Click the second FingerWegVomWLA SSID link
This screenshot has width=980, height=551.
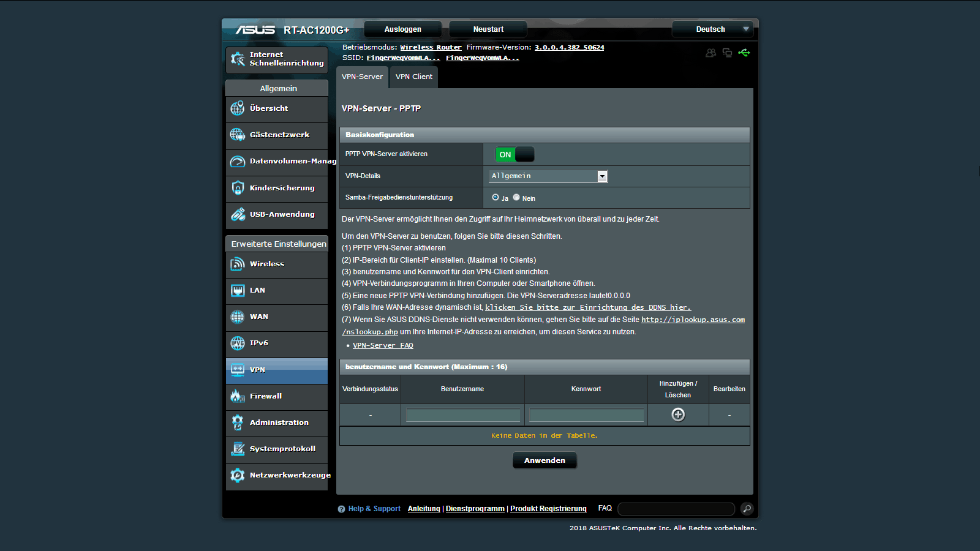(482, 58)
